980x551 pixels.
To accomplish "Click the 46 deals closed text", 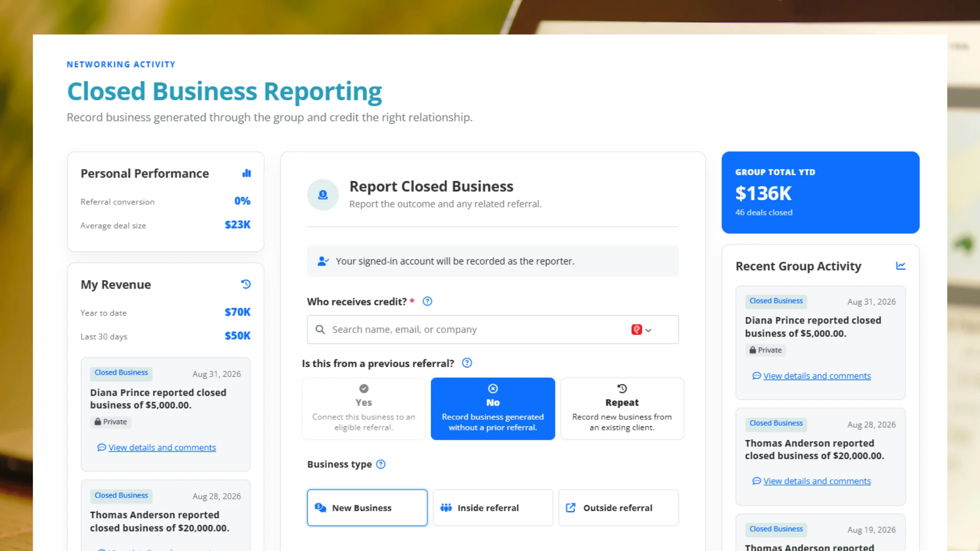I will pos(764,212).
